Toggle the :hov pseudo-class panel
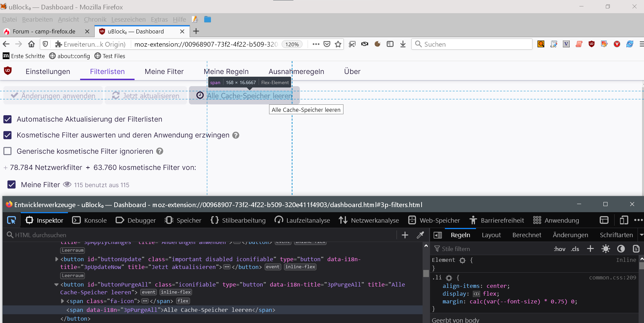This screenshot has width=644, height=323. 559,249
